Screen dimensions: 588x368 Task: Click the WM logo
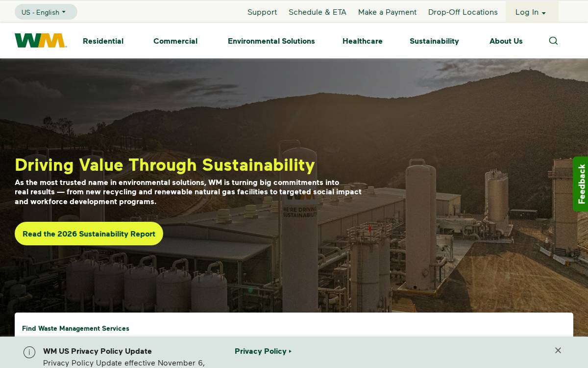pyautogui.click(x=41, y=41)
